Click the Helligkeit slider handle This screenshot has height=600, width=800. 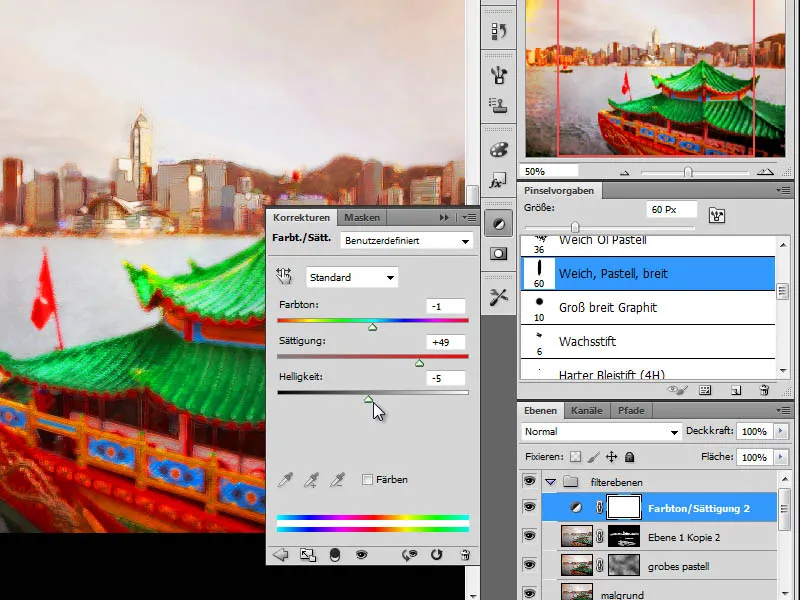click(x=369, y=399)
